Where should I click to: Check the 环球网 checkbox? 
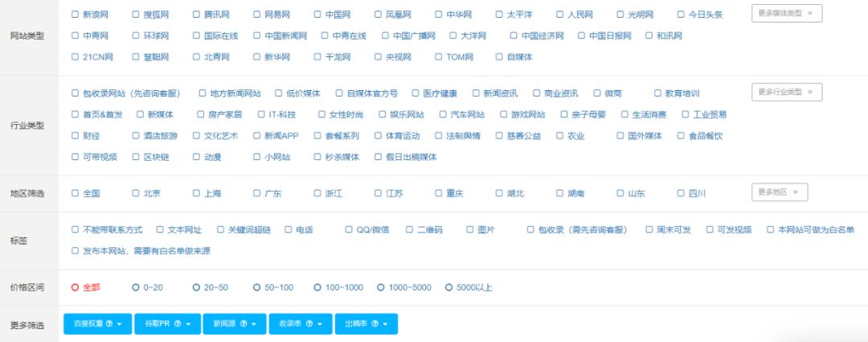[136, 35]
